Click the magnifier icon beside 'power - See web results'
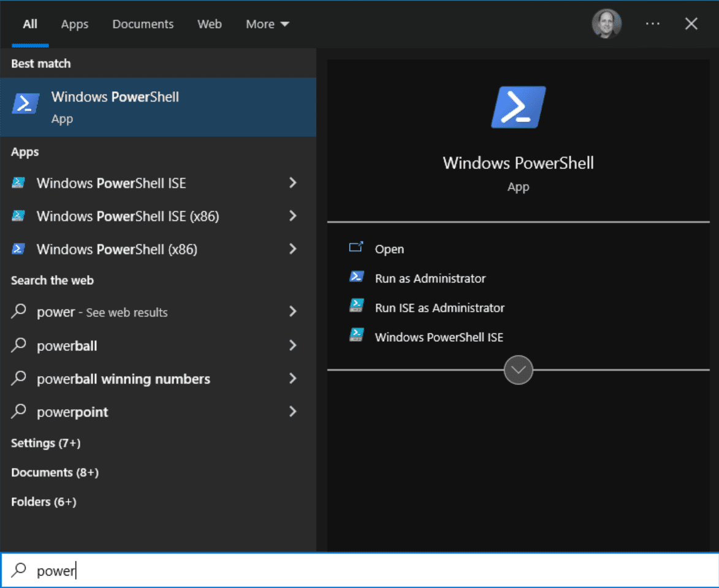This screenshot has height=588, width=719. pos(19,311)
